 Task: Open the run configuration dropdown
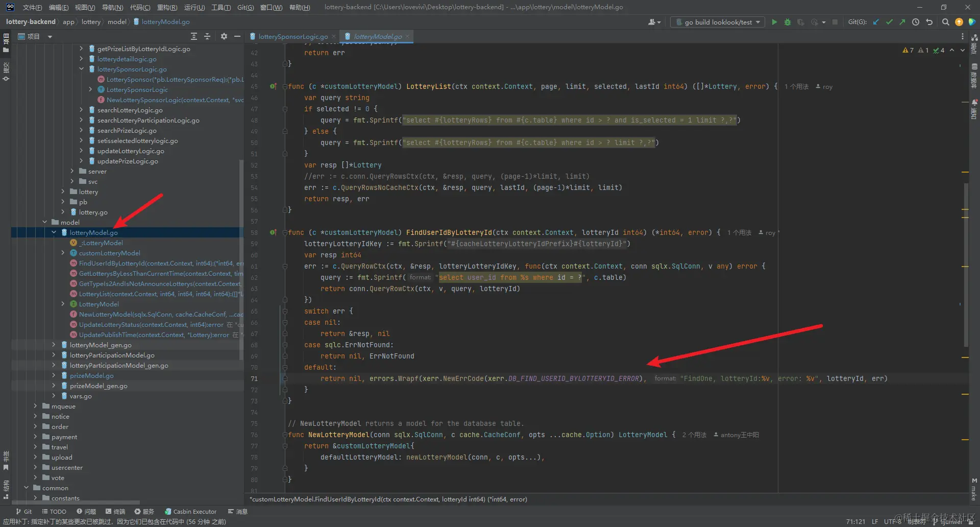point(717,22)
